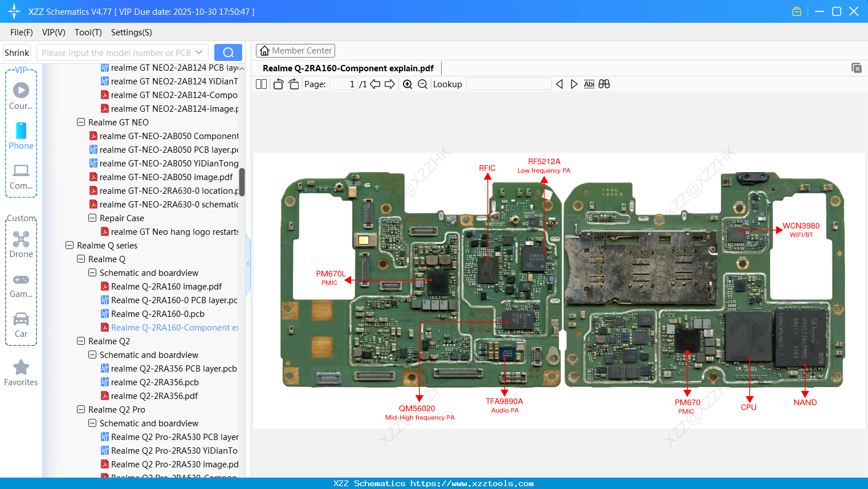Zoom out of the PDF
The image size is (868, 489).
click(422, 84)
